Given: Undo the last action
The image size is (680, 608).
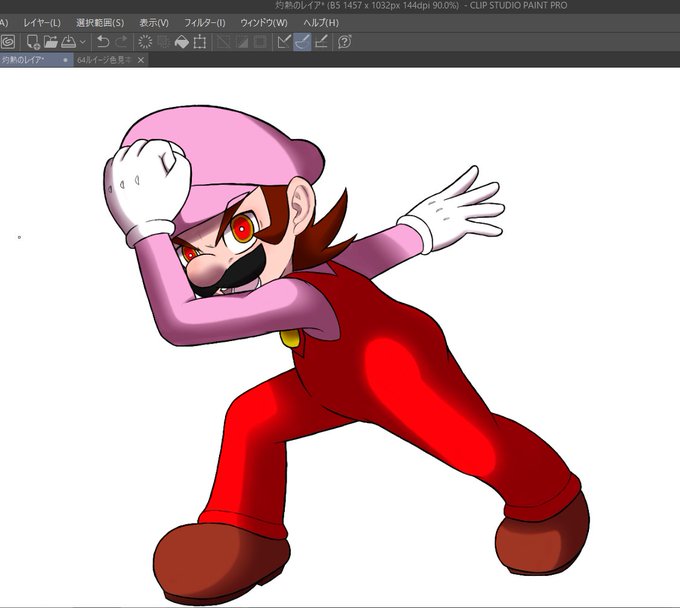Looking at the screenshot, I should pyautogui.click(x=103, y=42).
